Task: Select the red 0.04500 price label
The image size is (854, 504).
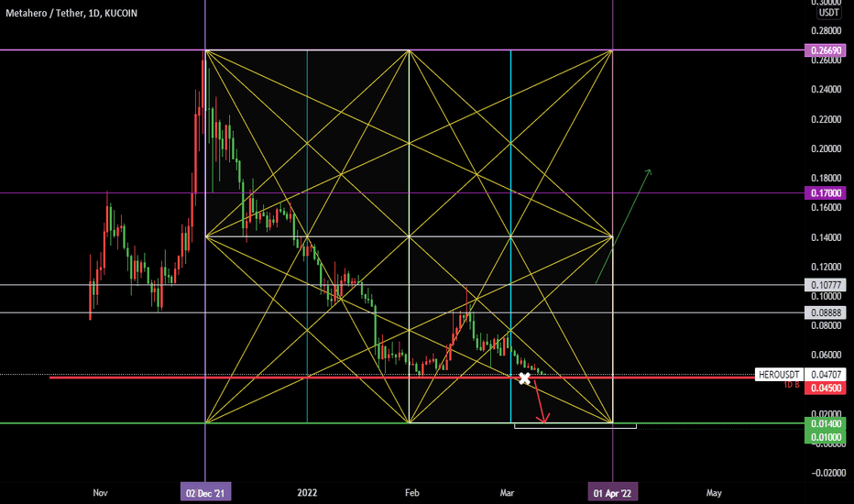Action: click(826, 388)
